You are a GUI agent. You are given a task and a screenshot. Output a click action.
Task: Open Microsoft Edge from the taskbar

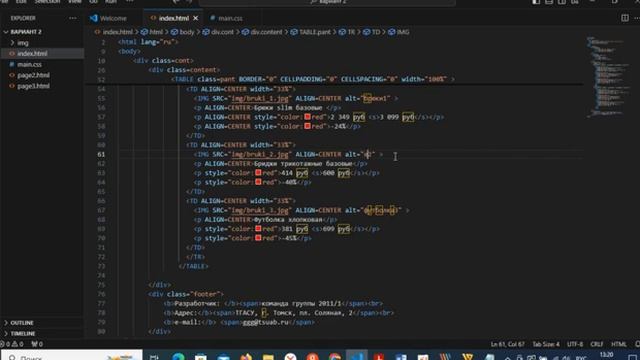pos(178,357)
